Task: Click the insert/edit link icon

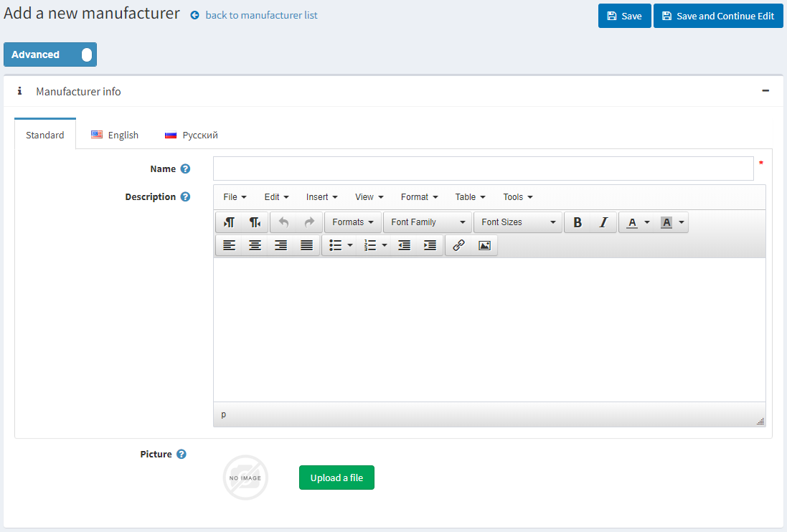Action: point(459,245)
